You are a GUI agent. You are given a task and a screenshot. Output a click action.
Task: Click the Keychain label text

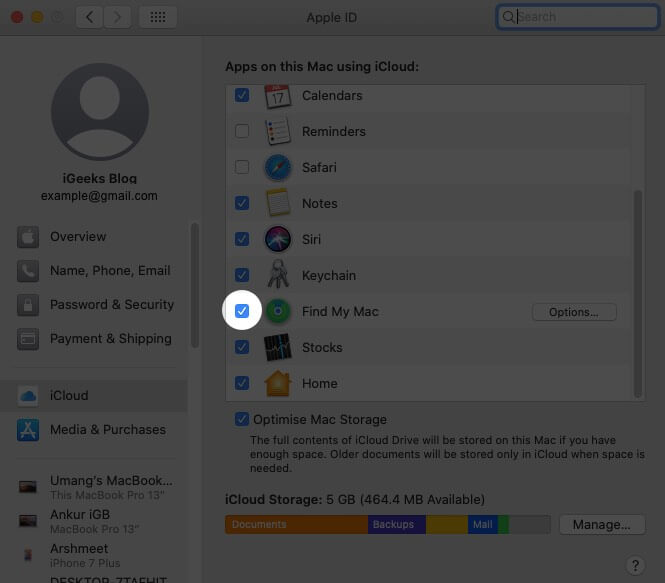(x=329, y=276)
